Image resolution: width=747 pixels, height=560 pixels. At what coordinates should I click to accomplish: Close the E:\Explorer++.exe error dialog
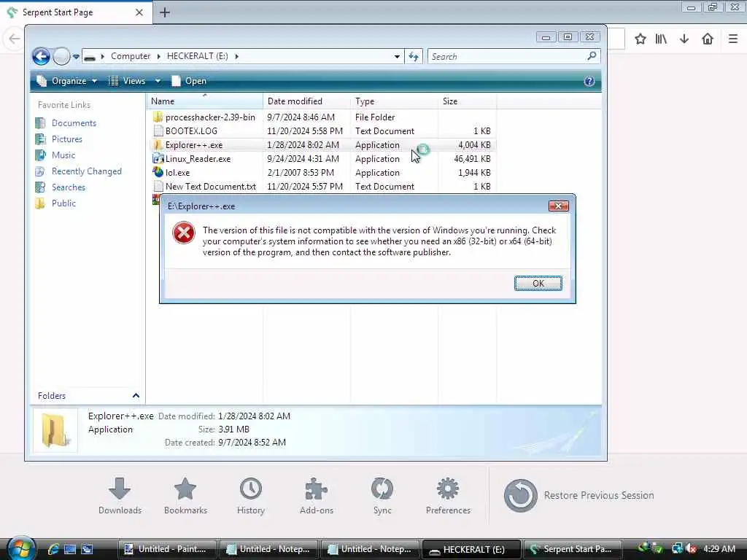pyautogui.click(x=558, y=206)
